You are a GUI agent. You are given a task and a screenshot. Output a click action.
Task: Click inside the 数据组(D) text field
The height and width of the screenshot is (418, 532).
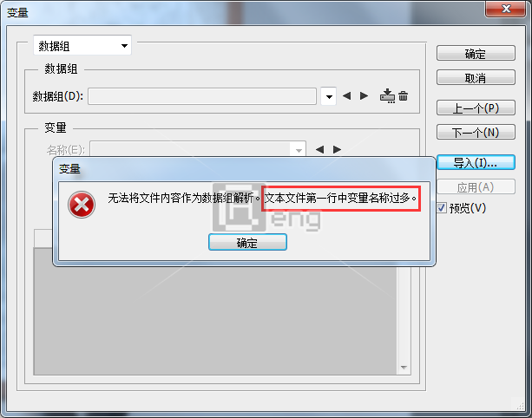pos(202,96)
